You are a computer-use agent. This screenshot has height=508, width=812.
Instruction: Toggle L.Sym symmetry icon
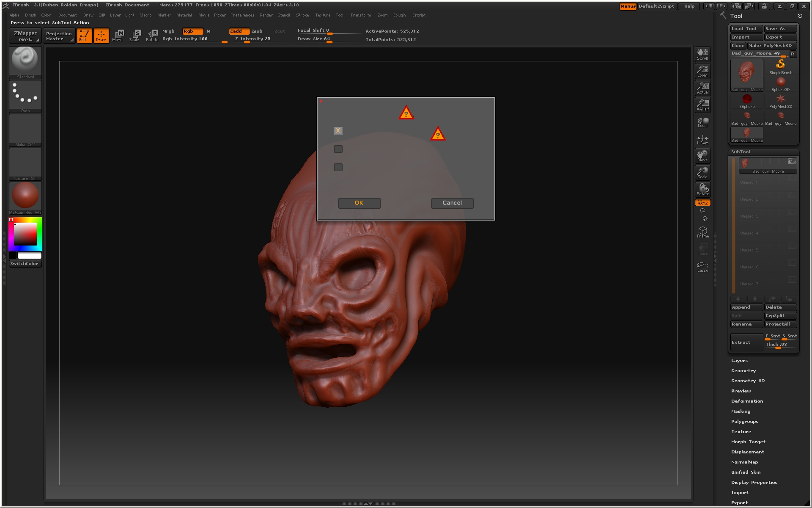tap(702, 139)
